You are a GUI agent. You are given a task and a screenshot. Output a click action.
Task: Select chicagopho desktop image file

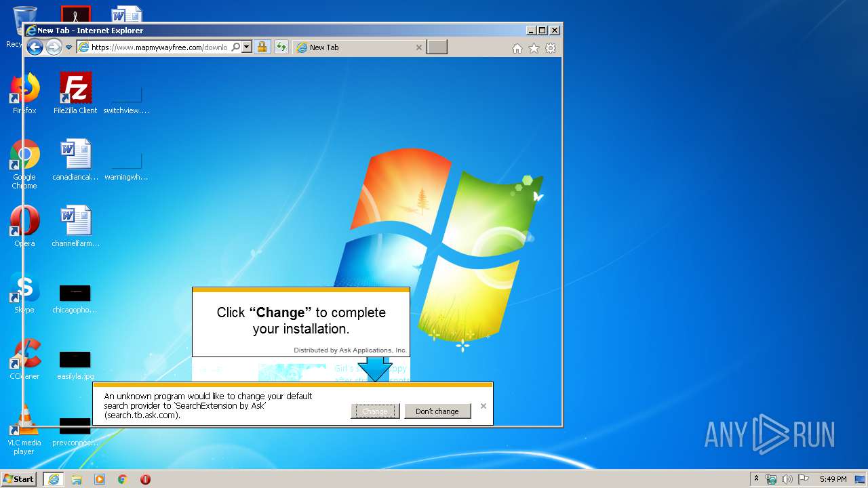75,299
